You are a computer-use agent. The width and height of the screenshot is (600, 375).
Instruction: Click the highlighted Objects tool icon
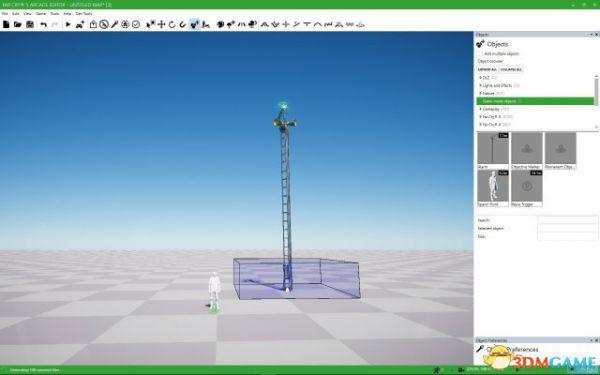tap(195, 24)
